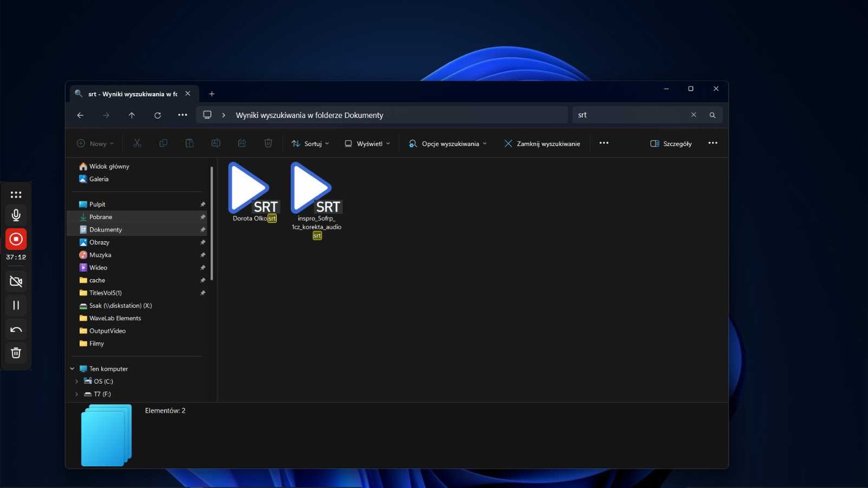Go up one folder level

pyautogui.click(x=132, y=115)
